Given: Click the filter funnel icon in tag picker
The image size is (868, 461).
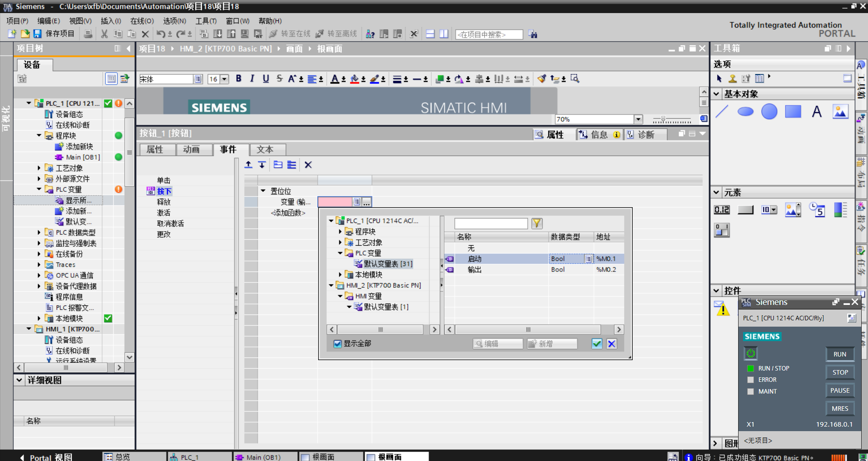Looking at the screenshot, I should pyautogui.click(x=537, y=223).
